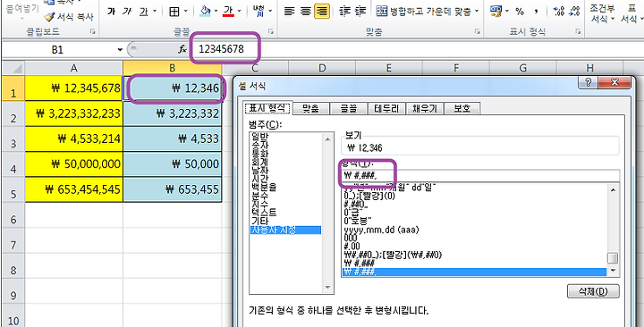Click the 형식 format code input field
Image resolution: width=644 pixels, height=327 pixels.
(x=479, y=176)
